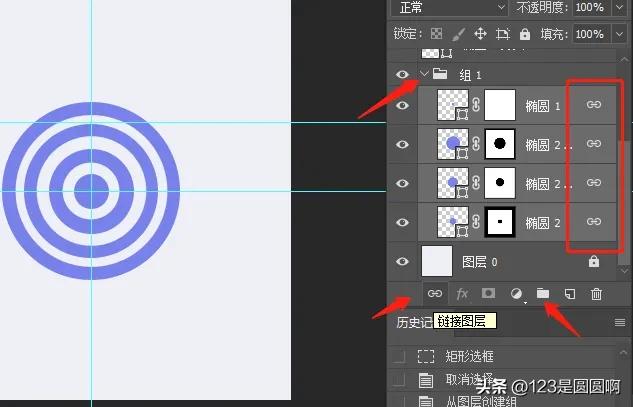Click lock all padlock icon beside 填充

coord(525,34)
